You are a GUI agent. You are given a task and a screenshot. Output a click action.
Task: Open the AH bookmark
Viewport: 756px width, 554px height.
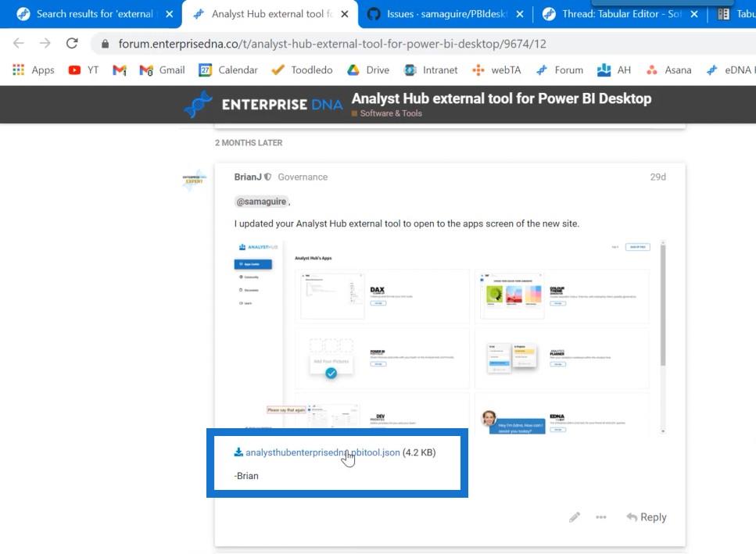[614, 70]
